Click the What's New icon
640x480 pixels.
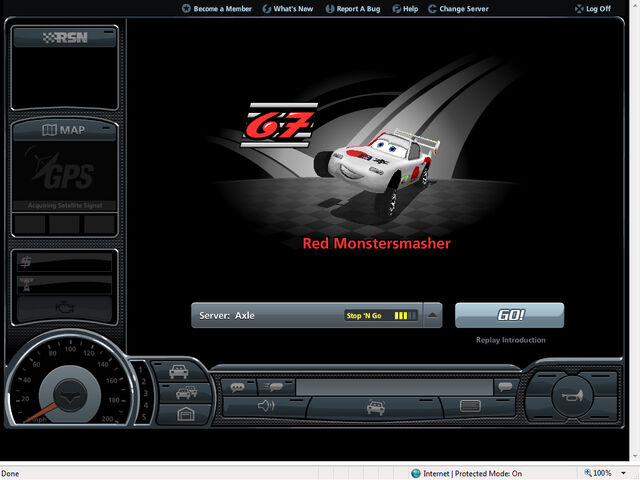pos(267,9)
